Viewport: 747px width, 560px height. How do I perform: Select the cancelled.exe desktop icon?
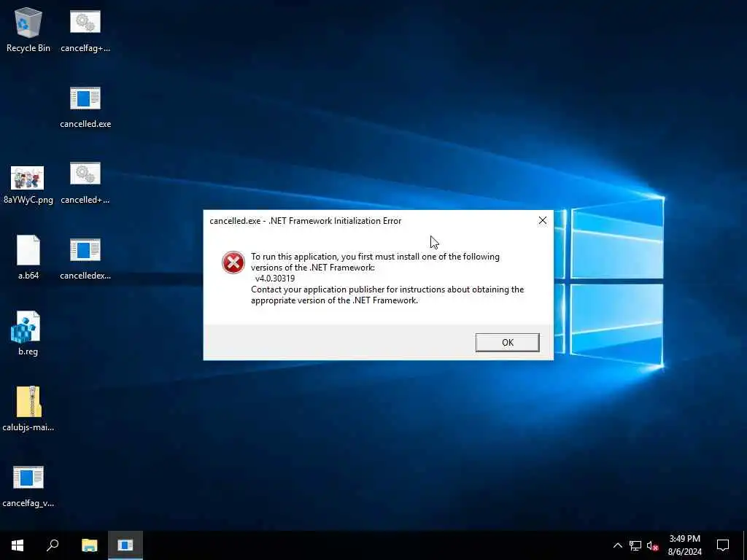pyautogui.click(x=85, y=106)
